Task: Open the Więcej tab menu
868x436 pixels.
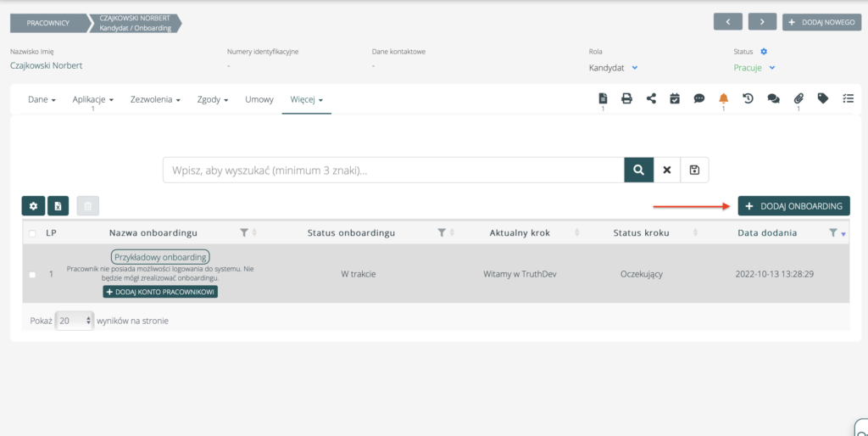Action: point(307,99)
